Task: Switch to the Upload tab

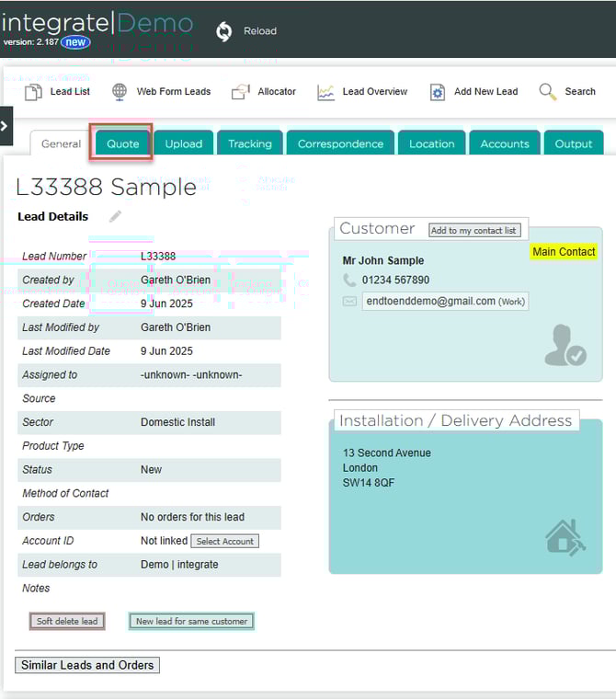Action: click(184, 143)
